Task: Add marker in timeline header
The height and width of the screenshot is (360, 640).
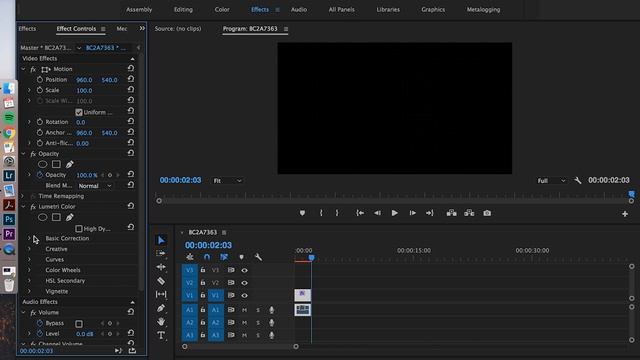Action: 241,257
